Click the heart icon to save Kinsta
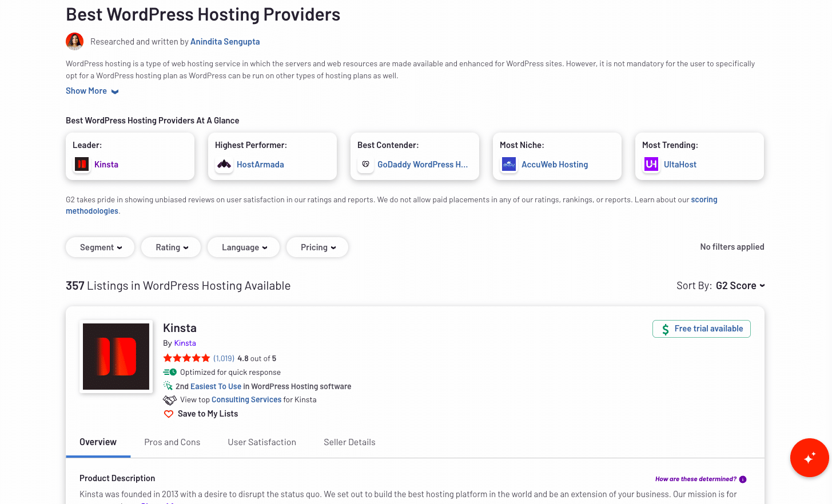 [168, 413]
